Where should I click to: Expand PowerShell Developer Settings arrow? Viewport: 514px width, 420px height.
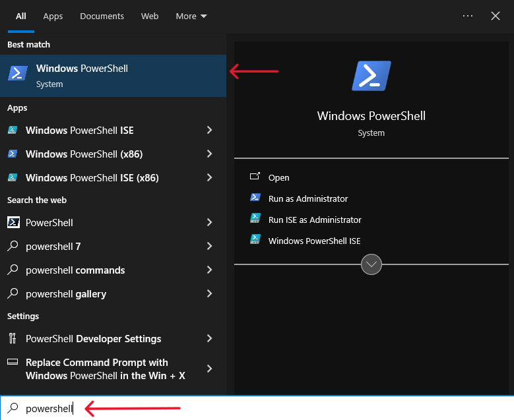tap(209, 338)
